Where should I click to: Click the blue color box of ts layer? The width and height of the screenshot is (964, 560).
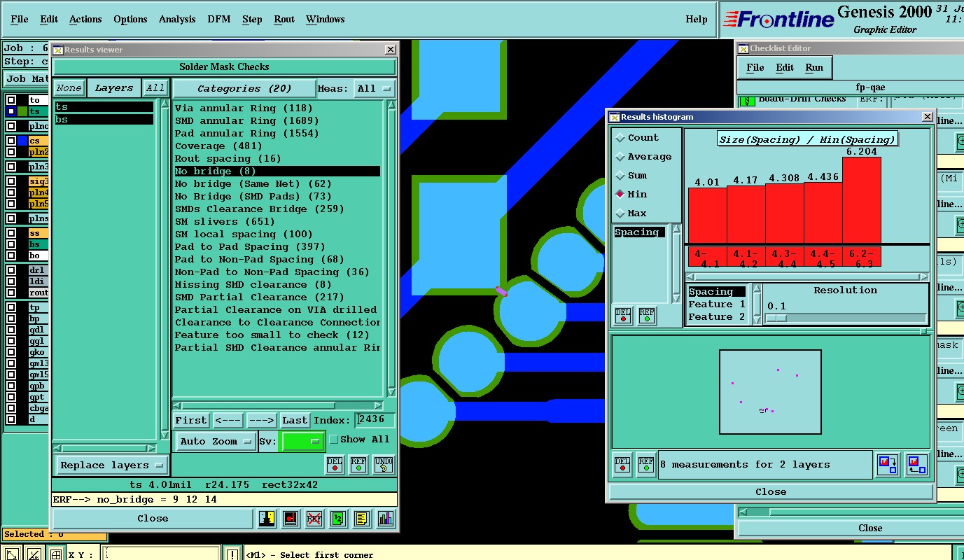(12, 111)
